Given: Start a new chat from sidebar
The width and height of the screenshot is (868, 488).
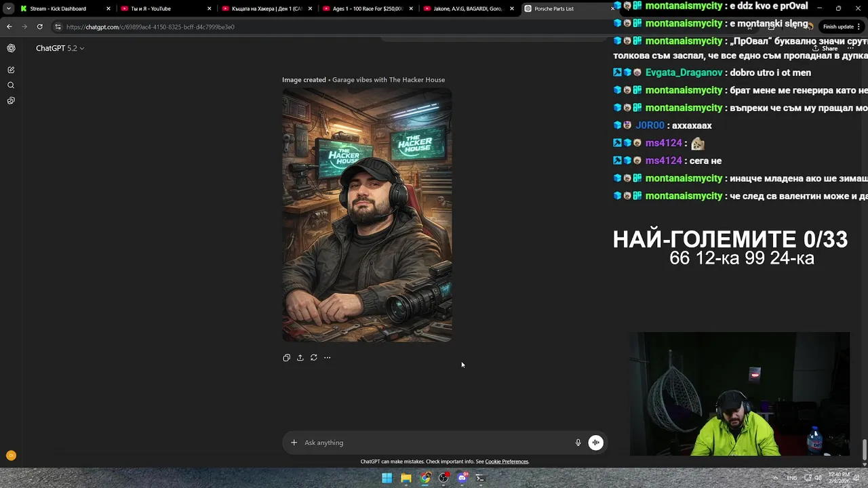Looking at the screenshot, I should pos(11,70).
